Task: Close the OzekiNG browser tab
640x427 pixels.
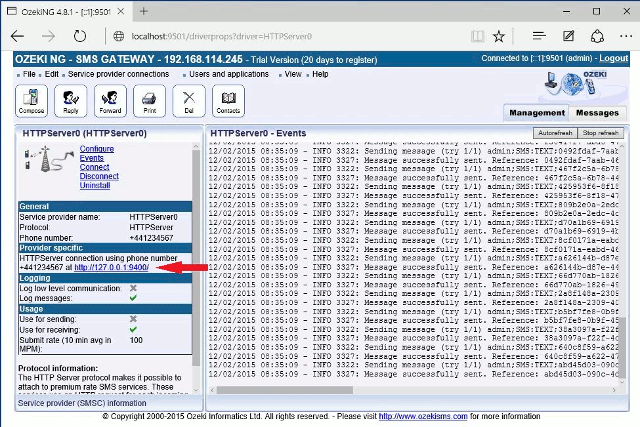Action: [121, 11]
